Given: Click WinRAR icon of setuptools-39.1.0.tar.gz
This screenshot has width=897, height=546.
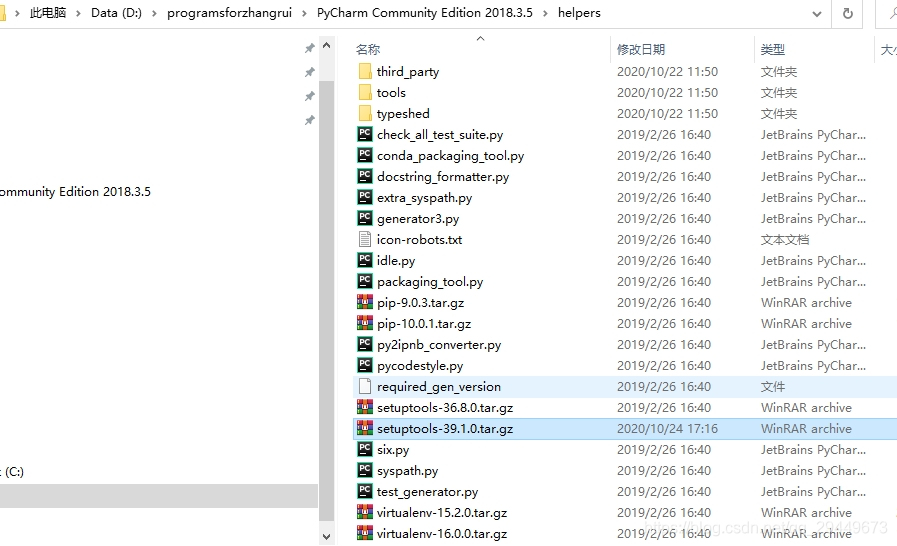Looking at the screenshot, I should point(365,428).
